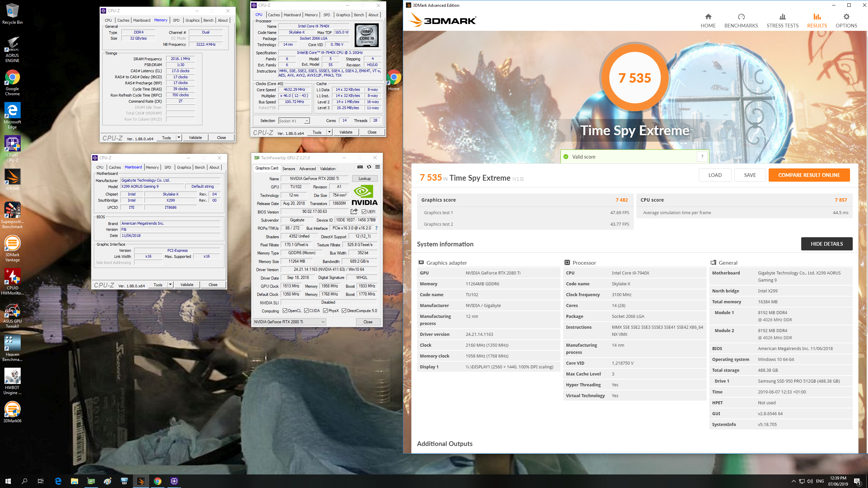This screenshot has width=868, height=488.
Task: Click GPU-Z refresh icon
Action: (369, 167)
